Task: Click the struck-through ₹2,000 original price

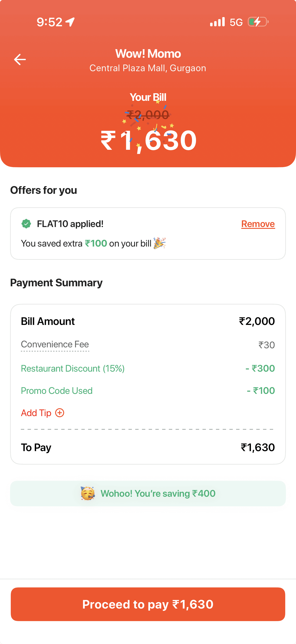Action: 148,115
